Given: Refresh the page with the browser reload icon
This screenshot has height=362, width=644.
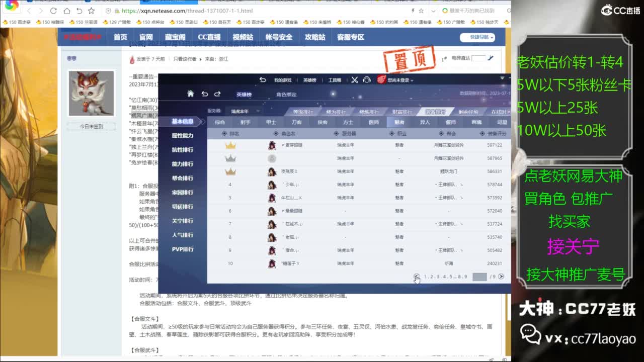Looking at the screenshot, I should pos(53,11).
